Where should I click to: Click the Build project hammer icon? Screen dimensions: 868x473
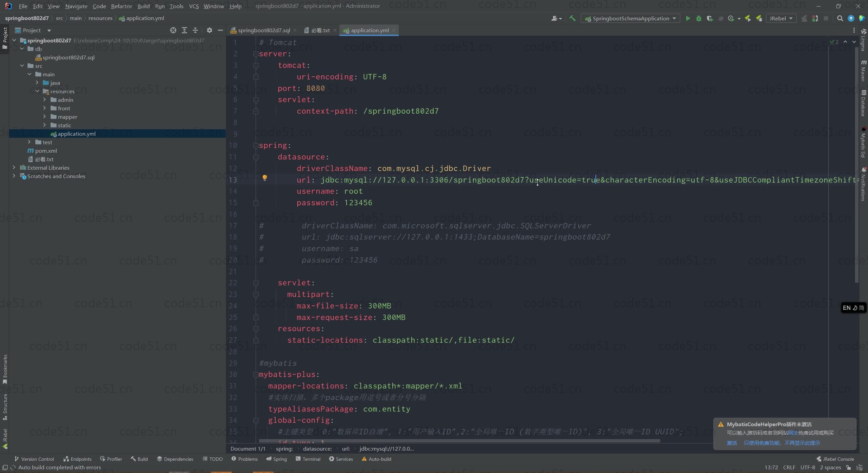pos(572,18)
